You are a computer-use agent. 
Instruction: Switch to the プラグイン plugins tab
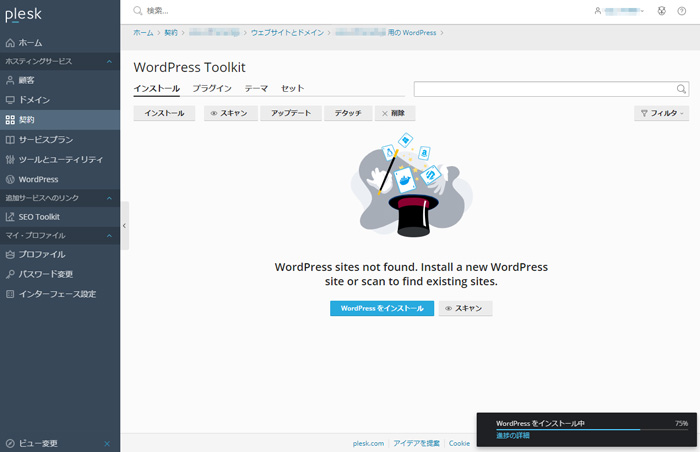(x=212, y=89)
